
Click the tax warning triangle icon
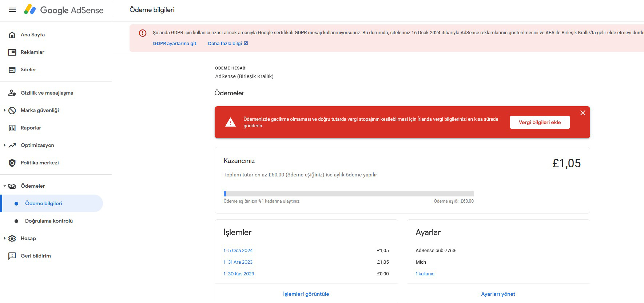(x=230, y=123)
